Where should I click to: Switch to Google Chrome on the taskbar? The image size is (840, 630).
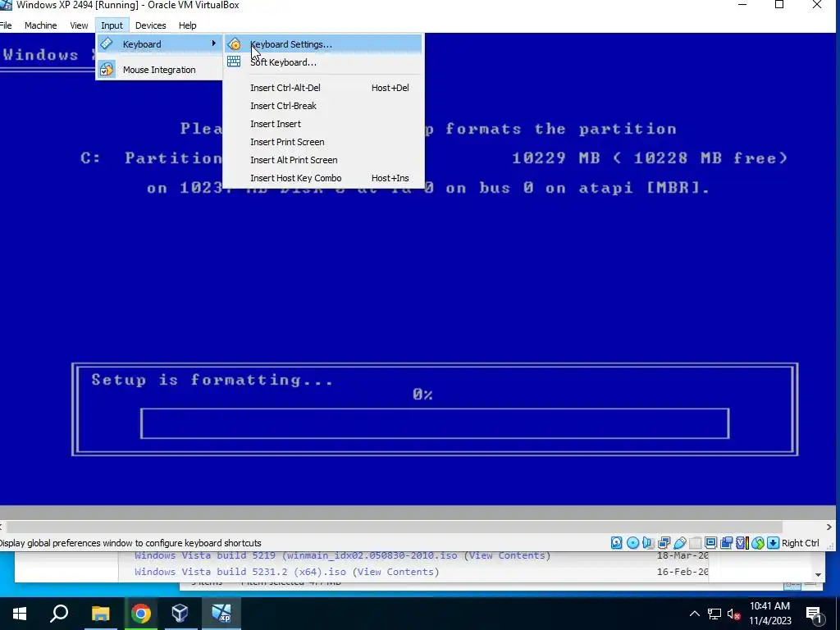tap(141, 614)
